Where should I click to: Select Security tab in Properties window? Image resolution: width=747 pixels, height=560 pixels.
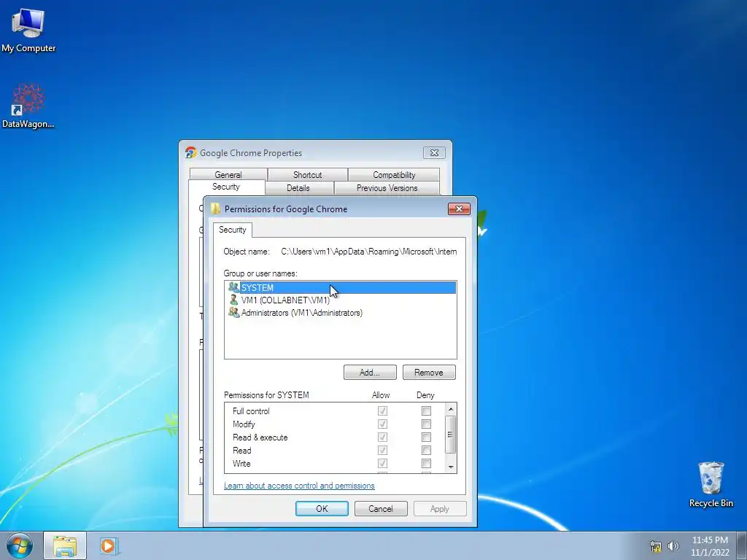pyautogui.click(x=226, y=187)
